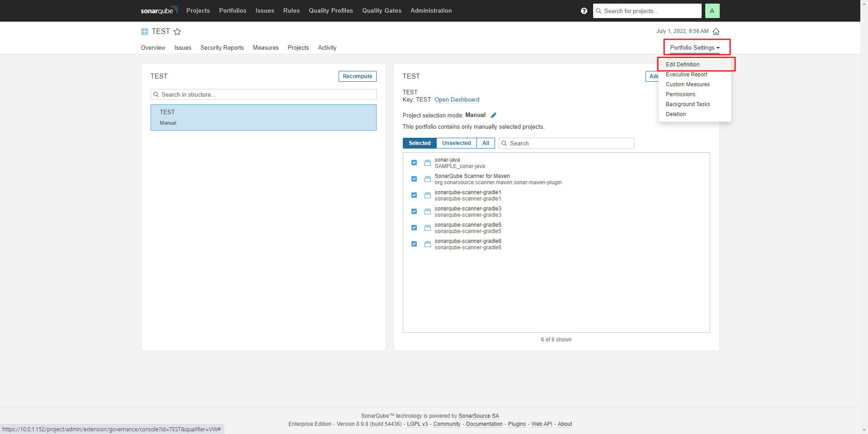Switch to the Security Reports tab
This screenshot has height=434, width=868.
(222, 47)
